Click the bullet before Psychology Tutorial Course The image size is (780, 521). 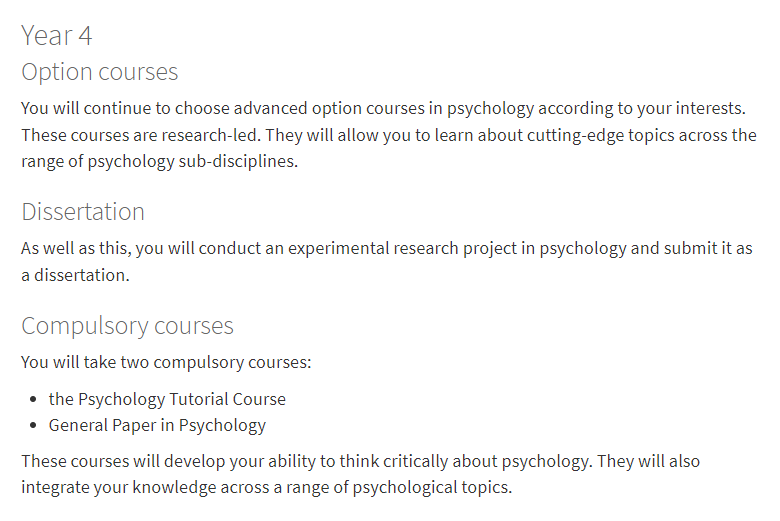coord(35,400)
